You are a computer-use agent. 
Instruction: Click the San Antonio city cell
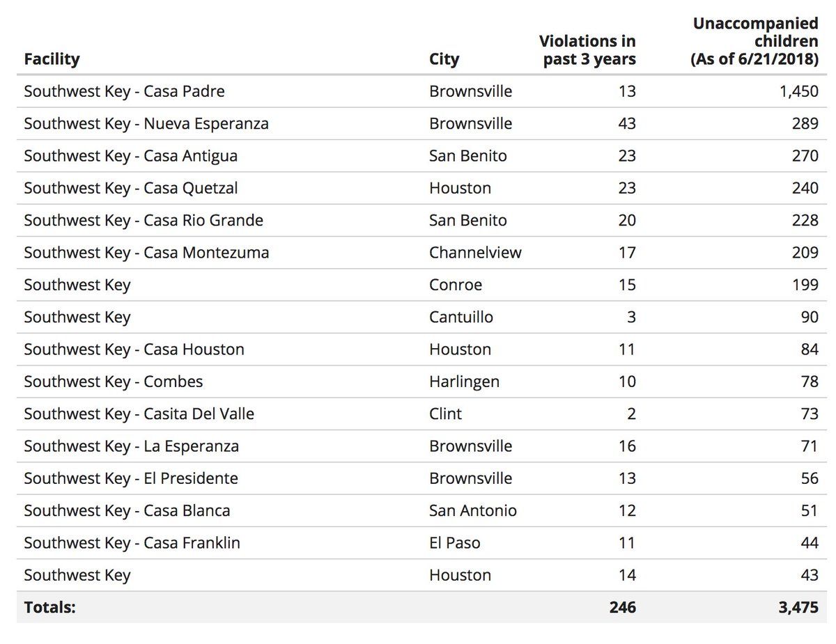(x=472, y=511)
